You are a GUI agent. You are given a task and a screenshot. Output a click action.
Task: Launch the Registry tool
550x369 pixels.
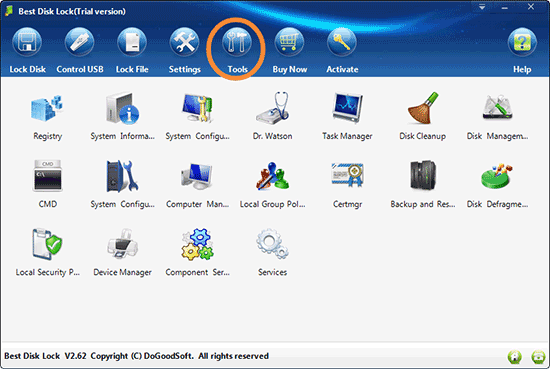pos(47,116)
